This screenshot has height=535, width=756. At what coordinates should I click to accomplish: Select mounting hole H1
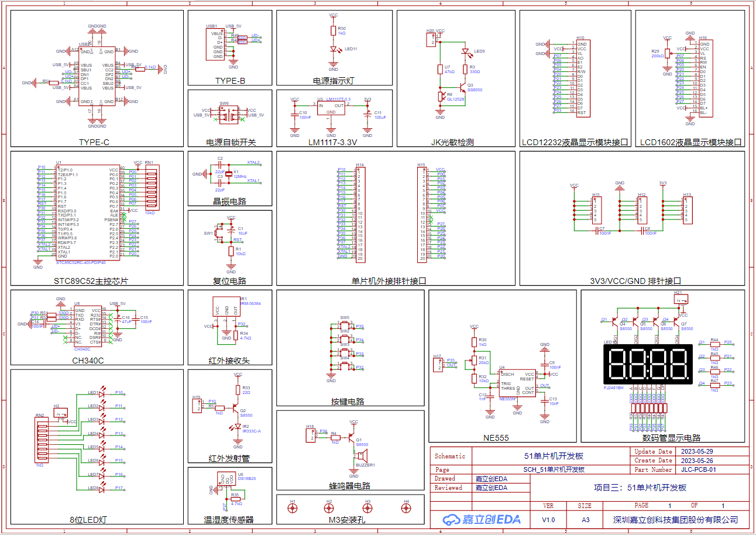click(x=293, y=509)
